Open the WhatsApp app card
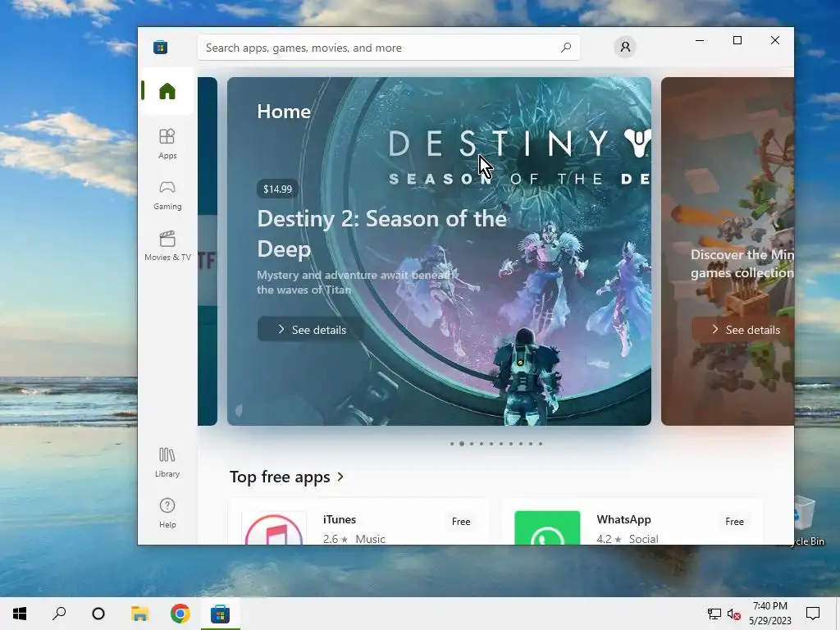This screenshot has width=840, height=630. [x=632, y=523]
